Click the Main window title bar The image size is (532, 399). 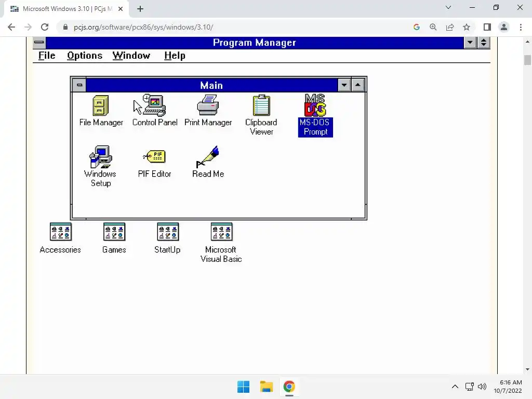212,85
